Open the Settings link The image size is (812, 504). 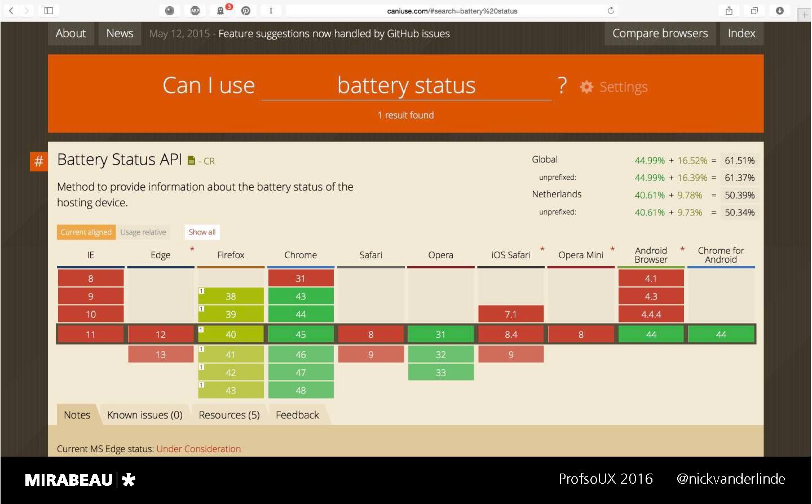coord(623,87)
